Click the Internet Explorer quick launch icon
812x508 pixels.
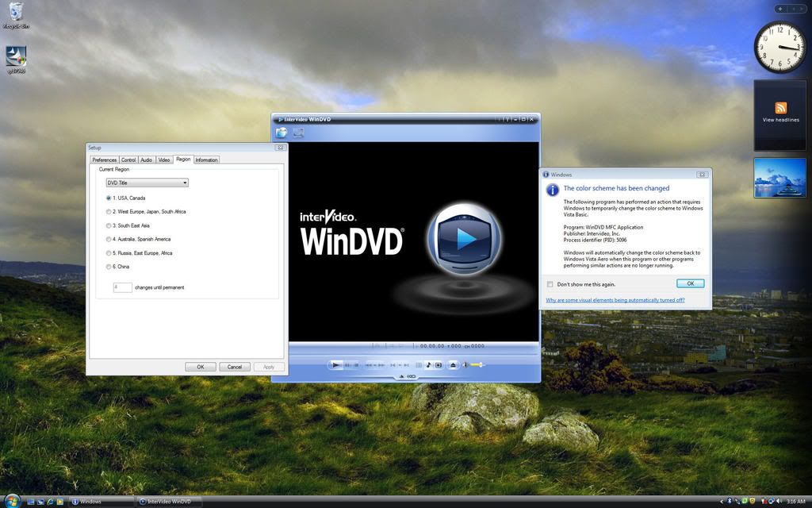(50, 502)
